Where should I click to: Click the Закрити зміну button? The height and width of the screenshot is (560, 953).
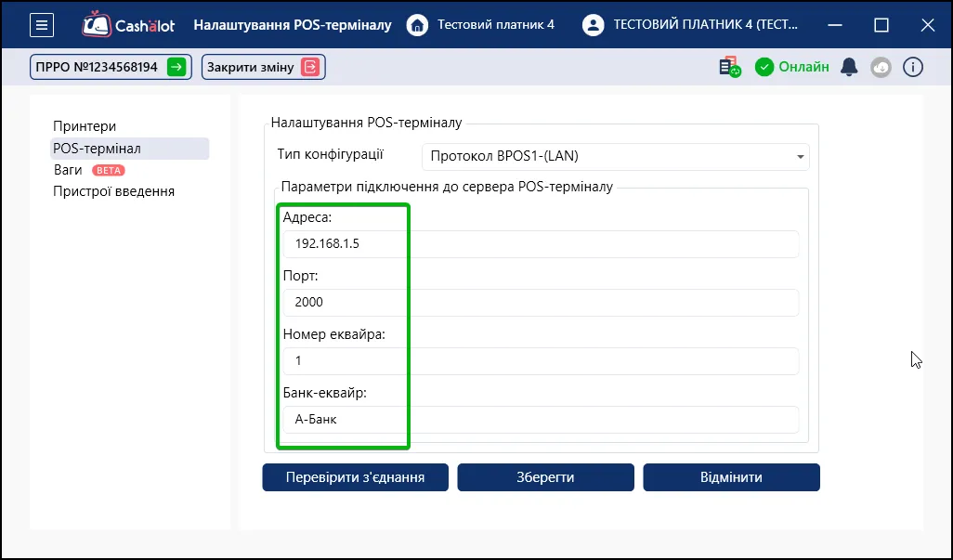click(x=263, y=67)
